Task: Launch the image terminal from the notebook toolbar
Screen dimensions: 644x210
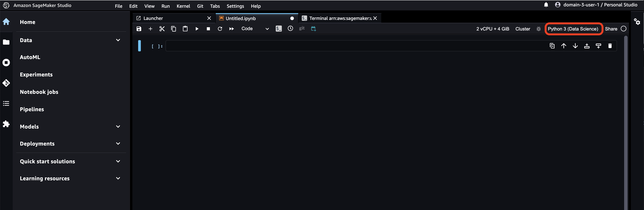Action: pos(279,29)
